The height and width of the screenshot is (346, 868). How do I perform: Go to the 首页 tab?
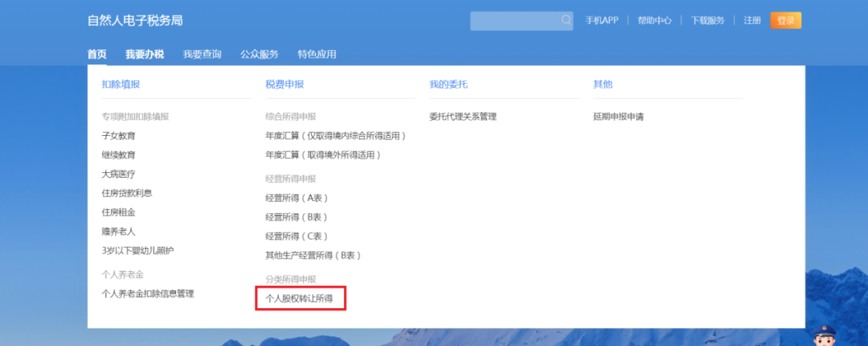pos(97,55)
